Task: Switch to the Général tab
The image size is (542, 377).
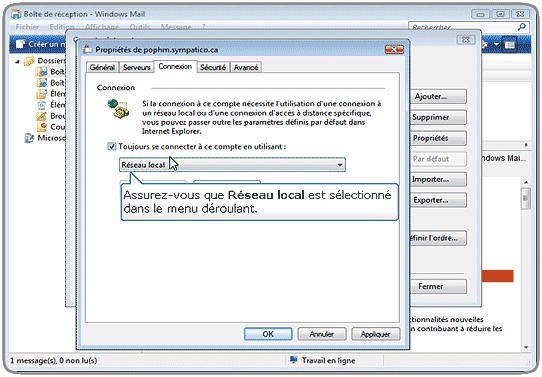Action: (x=102, y=67)
